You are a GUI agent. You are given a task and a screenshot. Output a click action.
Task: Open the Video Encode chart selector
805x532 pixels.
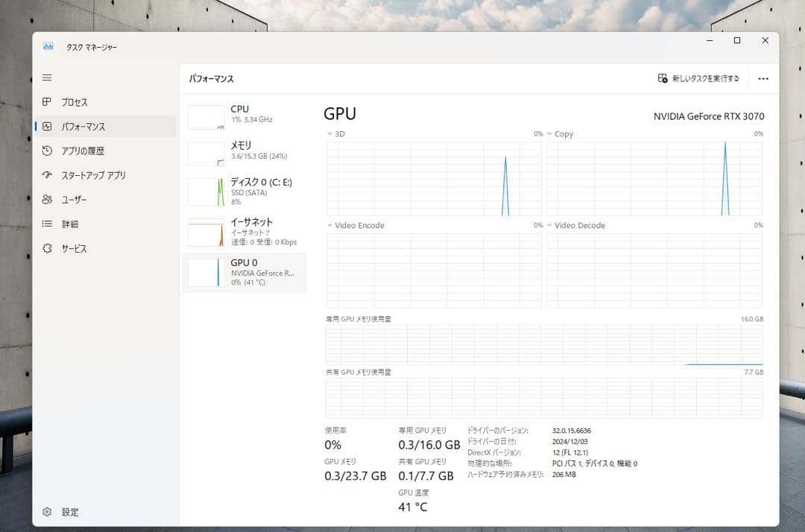329,225
